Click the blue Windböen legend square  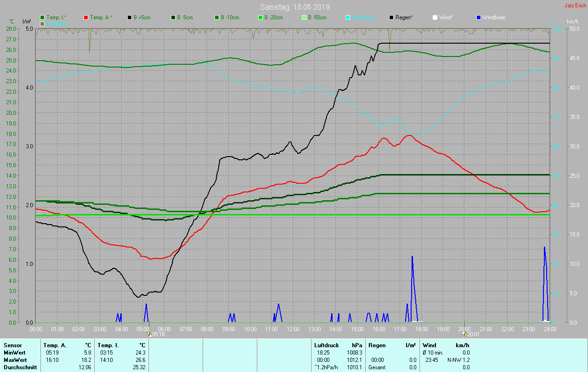[x=479, y=17]
